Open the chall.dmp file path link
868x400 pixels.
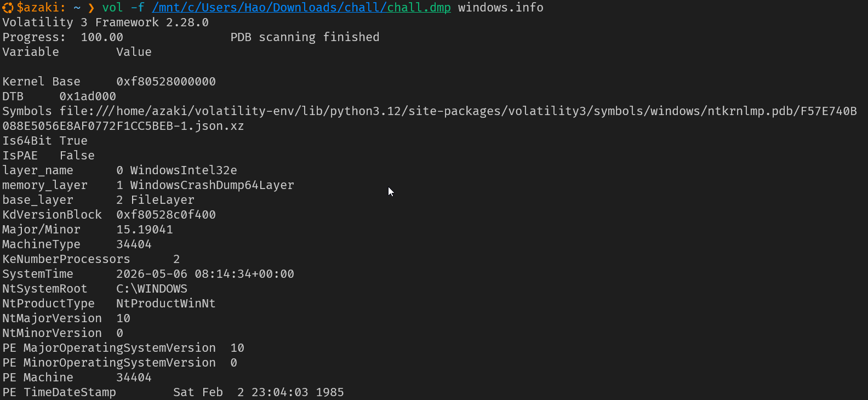pos(301,8)
